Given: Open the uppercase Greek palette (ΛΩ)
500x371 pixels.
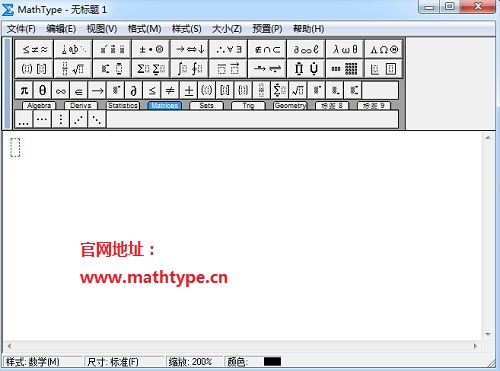Looking at the screenshot, I should tap(384, 49).
